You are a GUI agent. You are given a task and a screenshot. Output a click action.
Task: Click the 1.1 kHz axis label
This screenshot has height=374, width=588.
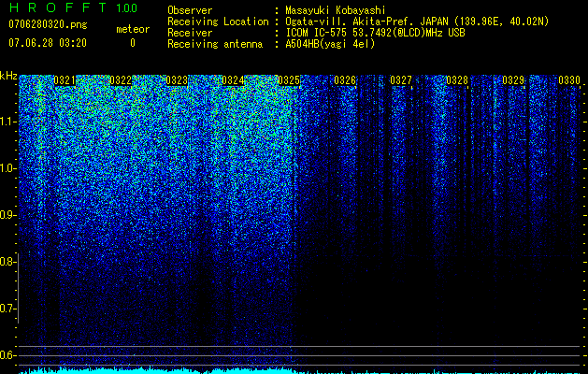pos(7,122)
